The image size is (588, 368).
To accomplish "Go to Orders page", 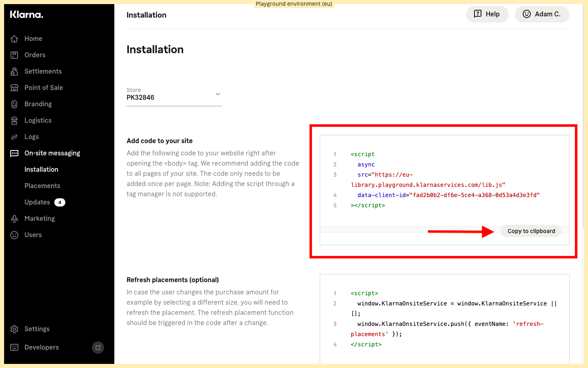I will tap(35, 55).
